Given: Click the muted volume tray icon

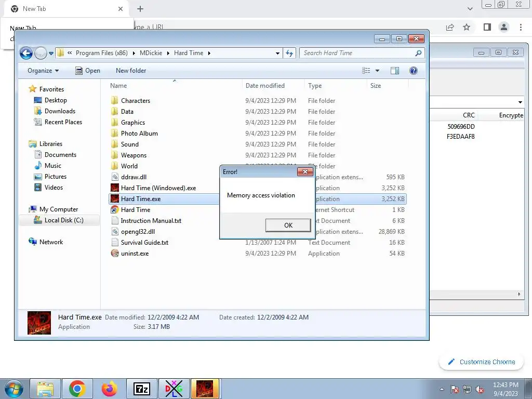Looking at the screenshot, I should tap(480, 390).
